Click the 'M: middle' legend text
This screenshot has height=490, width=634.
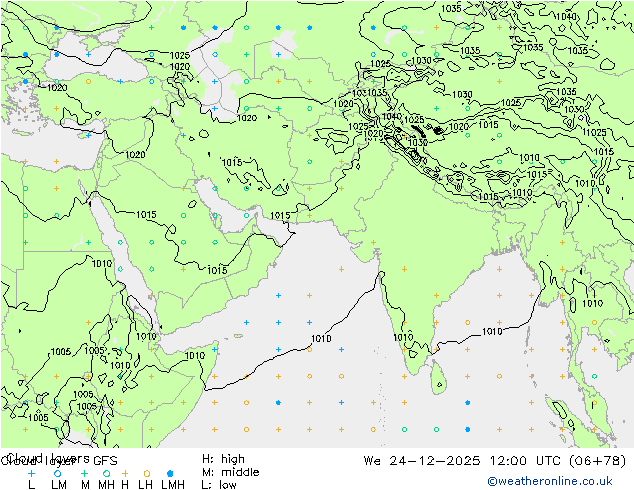[230, 472]
